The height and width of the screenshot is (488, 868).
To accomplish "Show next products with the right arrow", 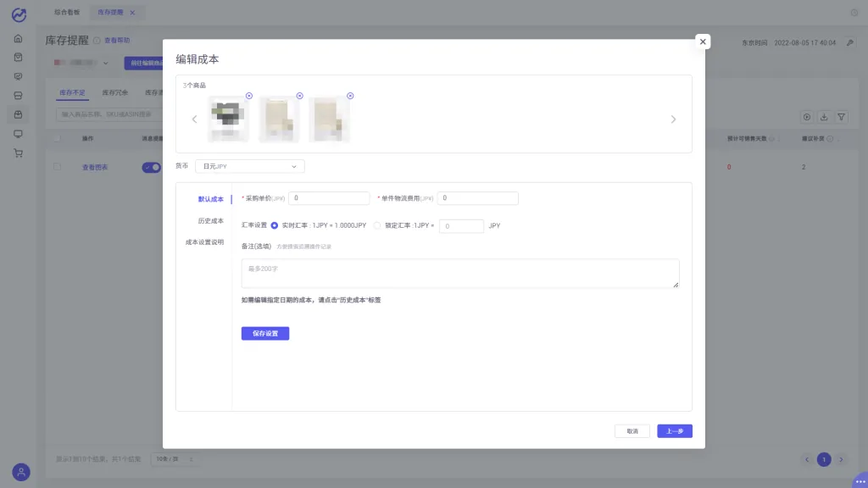I will point(673,119).
